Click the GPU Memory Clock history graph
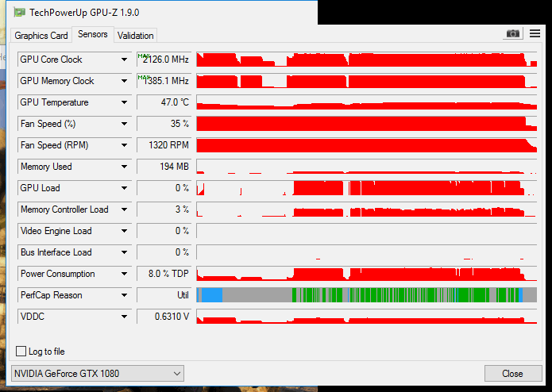 (x=366, y=81)
